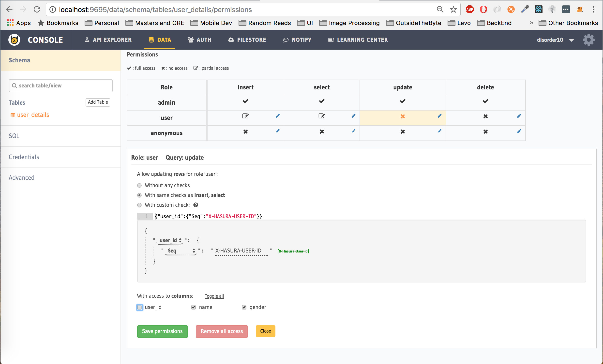Click Save permissions button
This screenshot has width=603, height=364.
tap(162, 331)
